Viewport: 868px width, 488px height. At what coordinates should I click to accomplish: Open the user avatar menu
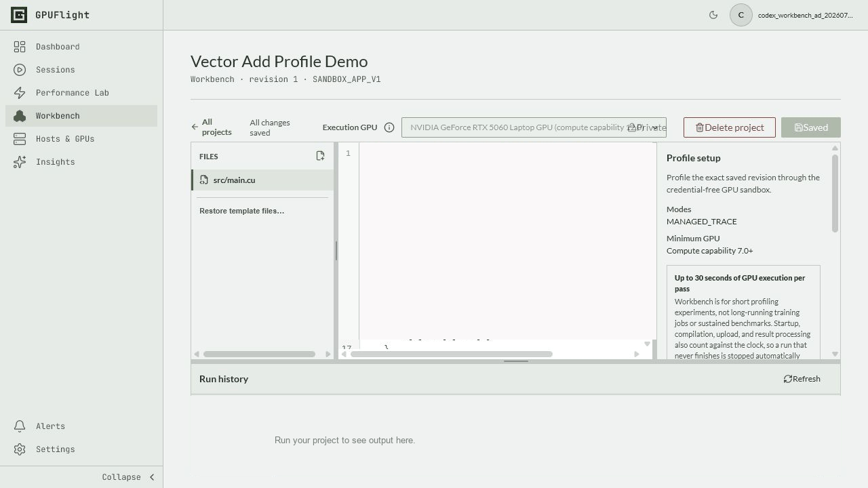click(741, 15)
